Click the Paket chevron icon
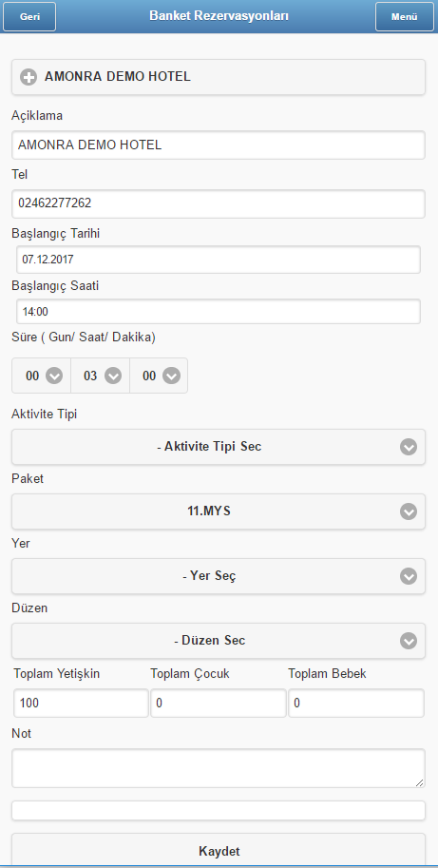Viewport: 438px width, 868px height. (x=409, y=512)
